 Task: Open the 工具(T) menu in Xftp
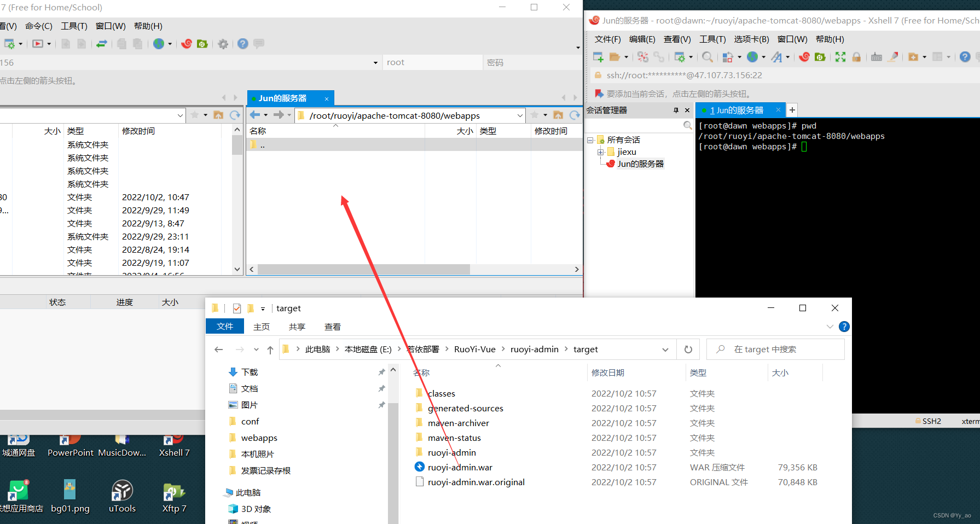click(x=74, y=26)
